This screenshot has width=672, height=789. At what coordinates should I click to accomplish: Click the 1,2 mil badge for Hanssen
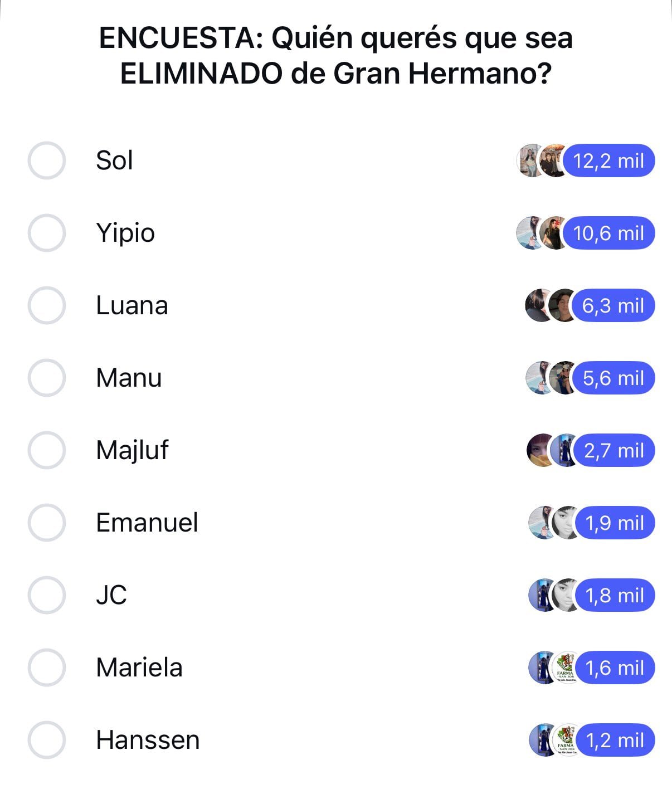[615, 740]
